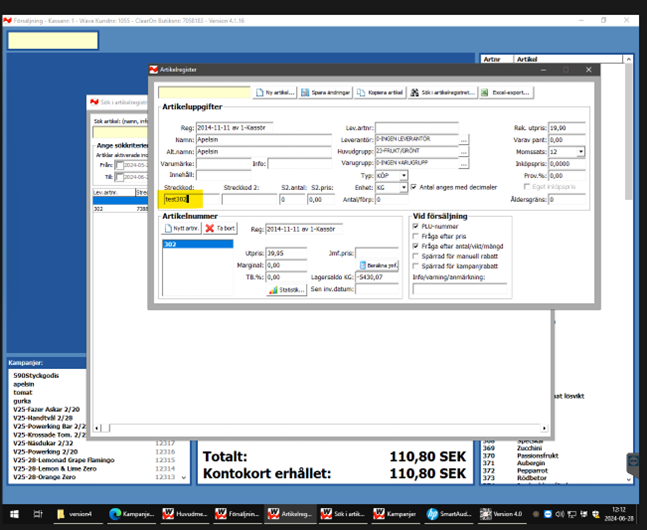Uncheck the PLU-nummer checkbox
The height and width of the screenshot is (530, 647).
pos(416,226)
